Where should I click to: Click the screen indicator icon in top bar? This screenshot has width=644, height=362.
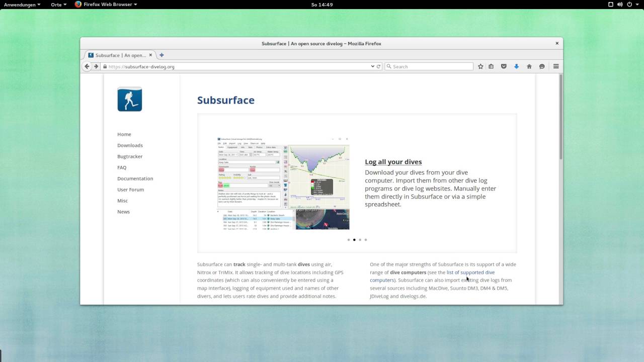(611, 5)
